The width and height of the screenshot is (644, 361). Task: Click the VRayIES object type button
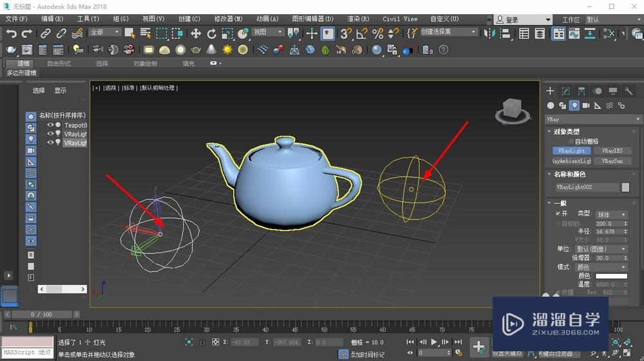click(x=612, y=151)
